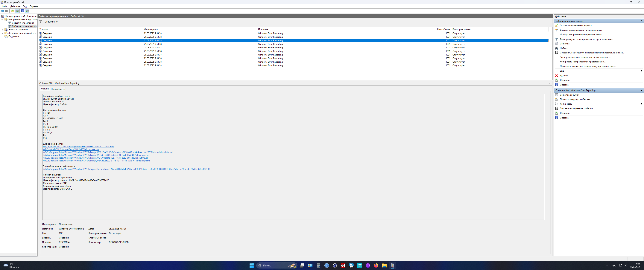Click the blue question-mark Help toolbar icon
The image size is (644, 270).
[x=22, y=11]
